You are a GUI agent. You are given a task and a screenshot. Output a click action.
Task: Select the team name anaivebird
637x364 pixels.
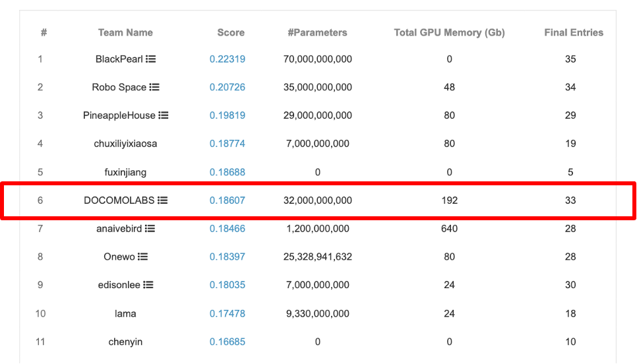point(119,228)
